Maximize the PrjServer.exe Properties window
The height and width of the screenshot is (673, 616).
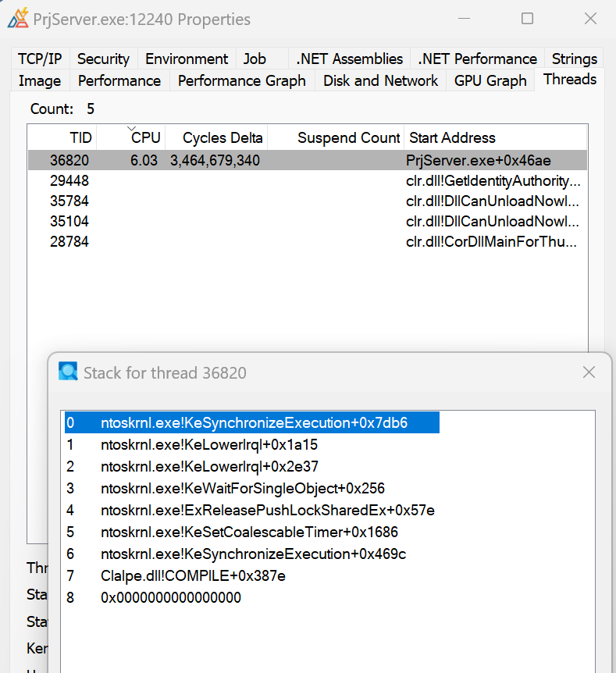pyautogui.click(x=527, y=19)
